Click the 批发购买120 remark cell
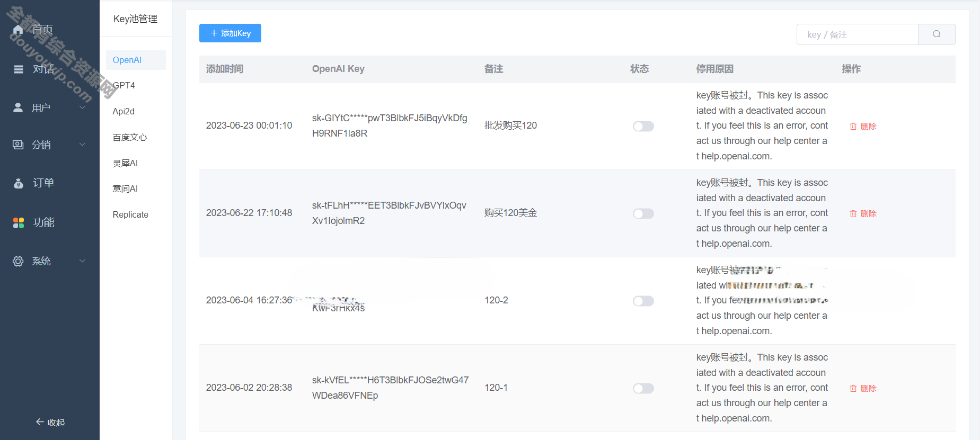The width and height of the screenshot is (980, 440). pyautogui.click(x=510, y=125)
